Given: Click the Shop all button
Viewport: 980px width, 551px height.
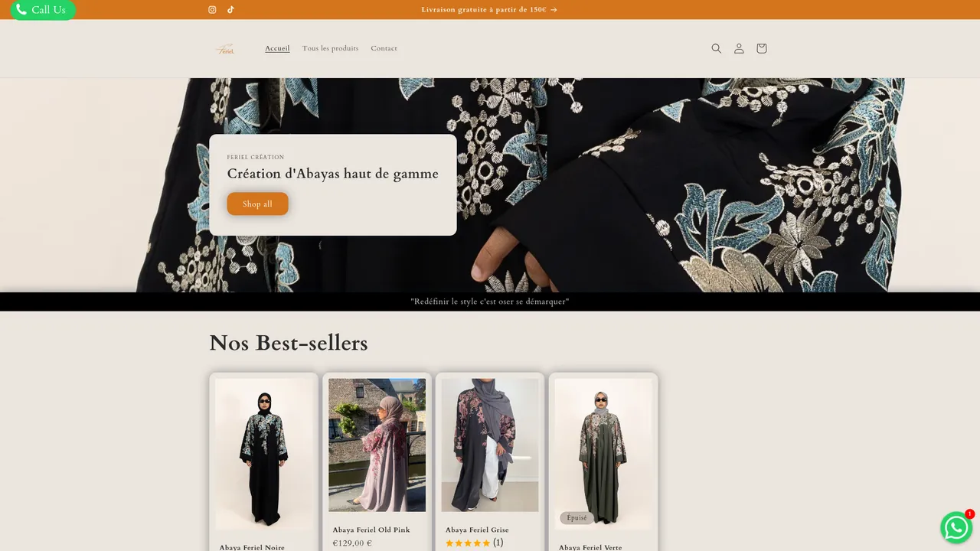Looking at the screenshot, I should 257,204.
